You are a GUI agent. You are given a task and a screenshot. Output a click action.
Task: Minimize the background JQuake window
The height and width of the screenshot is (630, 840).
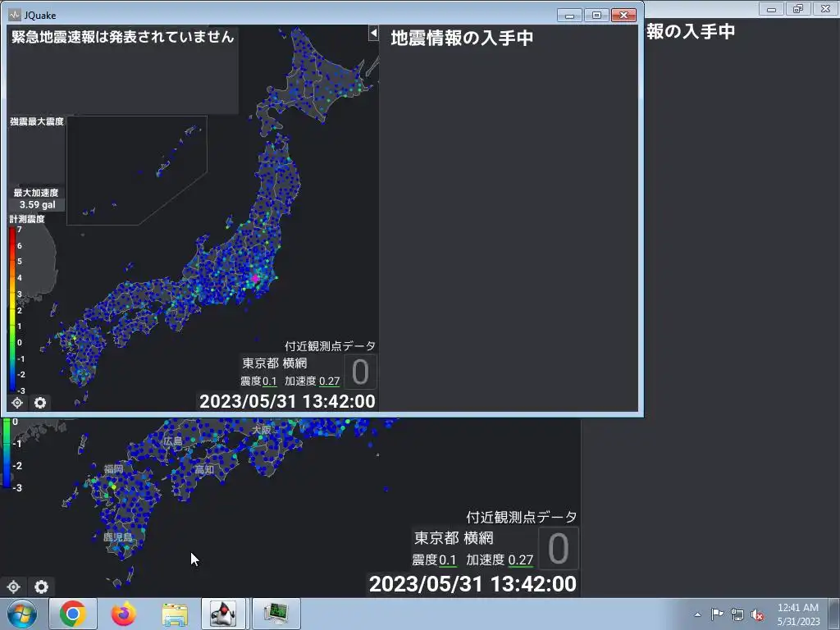[x=771, y=9]
